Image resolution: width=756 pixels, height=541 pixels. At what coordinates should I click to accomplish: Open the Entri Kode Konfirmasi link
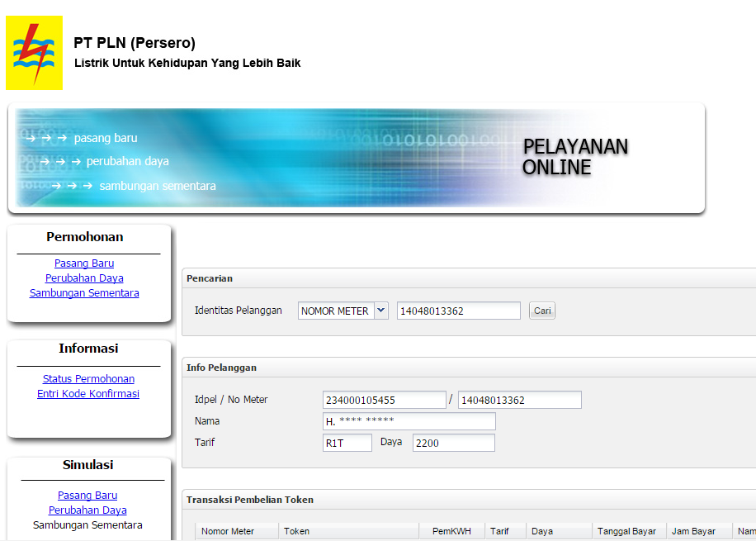coord(88,394)
